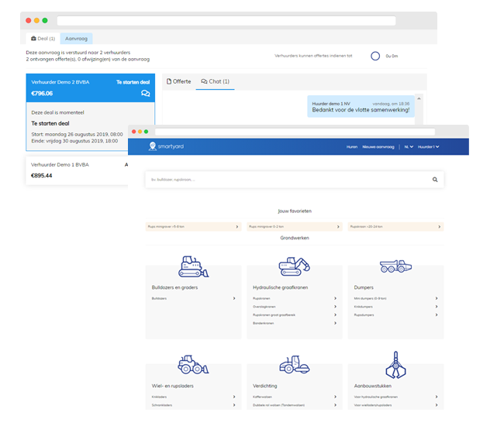Image resolution: width=504 pixels, height=426 pixels.
Task: Click the Grondwerken section heading
Action: point(295,238)
